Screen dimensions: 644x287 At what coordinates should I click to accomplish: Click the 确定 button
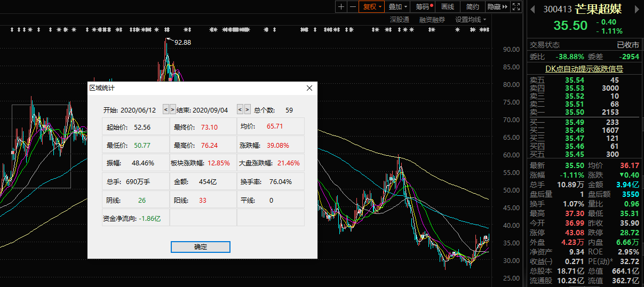click(201, 247)
